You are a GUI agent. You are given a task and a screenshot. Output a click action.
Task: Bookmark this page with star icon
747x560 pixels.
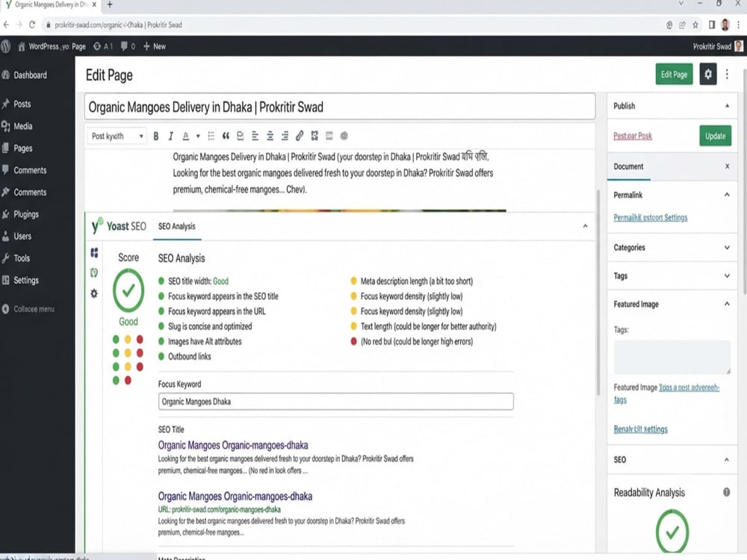point(695,25)
